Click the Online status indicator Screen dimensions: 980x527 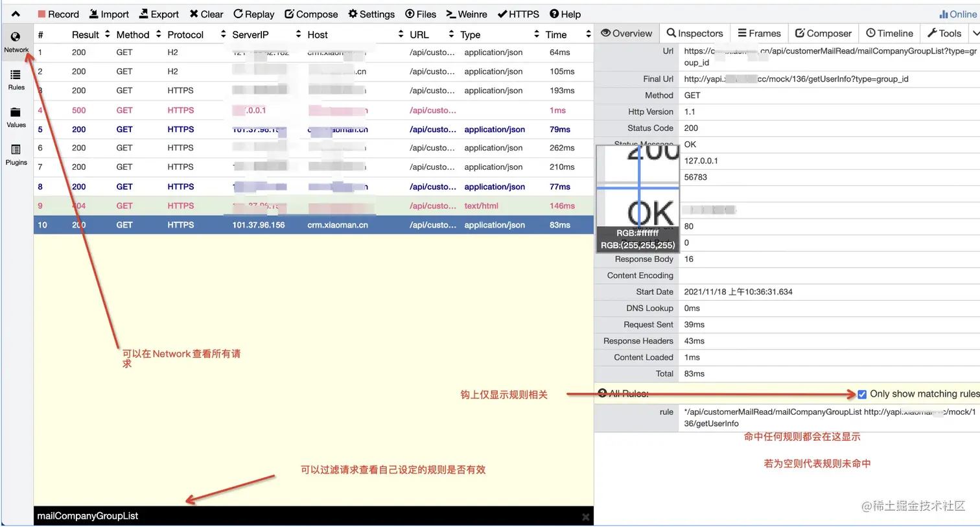957,14
